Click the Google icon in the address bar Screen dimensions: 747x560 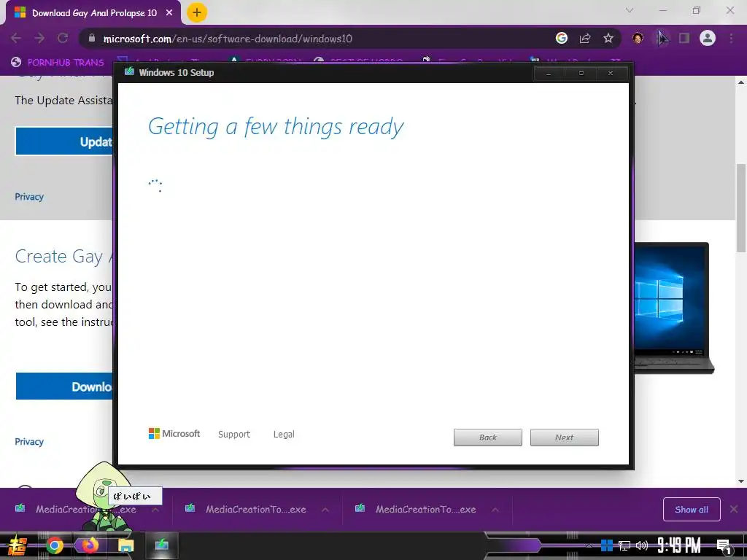coord(562,38)
